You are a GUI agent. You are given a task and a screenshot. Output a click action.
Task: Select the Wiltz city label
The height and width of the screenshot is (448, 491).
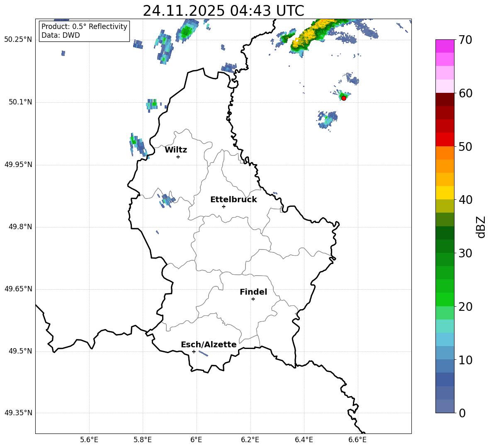[176, 150]
